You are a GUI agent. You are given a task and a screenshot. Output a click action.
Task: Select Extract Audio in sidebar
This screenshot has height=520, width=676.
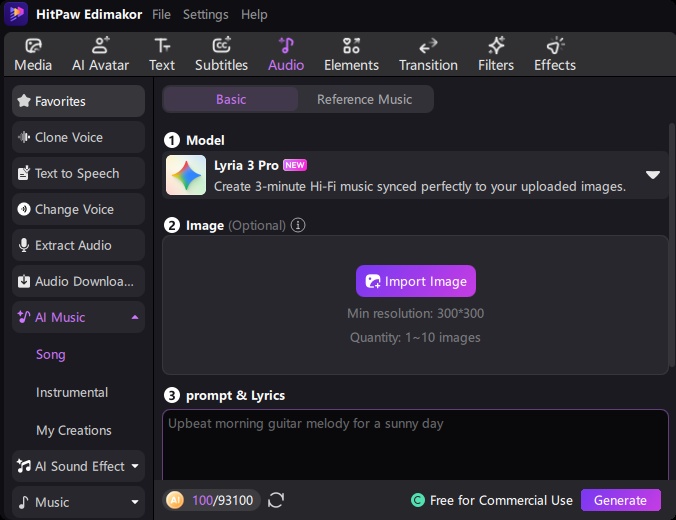click(78, 245)
